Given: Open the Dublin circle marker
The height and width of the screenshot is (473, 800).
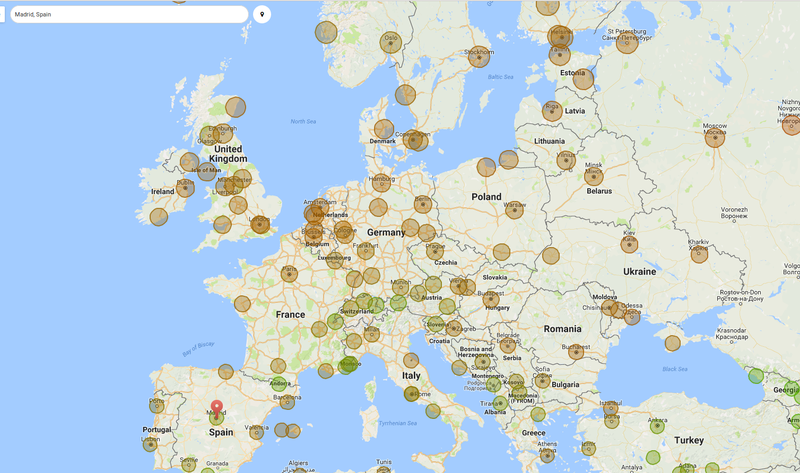Looking at the screenshot, I should (x=185, y=188).
